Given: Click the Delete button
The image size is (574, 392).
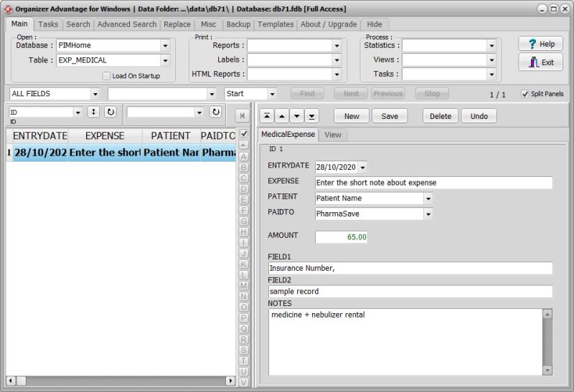Looking at the screenshot, I should coord(441,116).
